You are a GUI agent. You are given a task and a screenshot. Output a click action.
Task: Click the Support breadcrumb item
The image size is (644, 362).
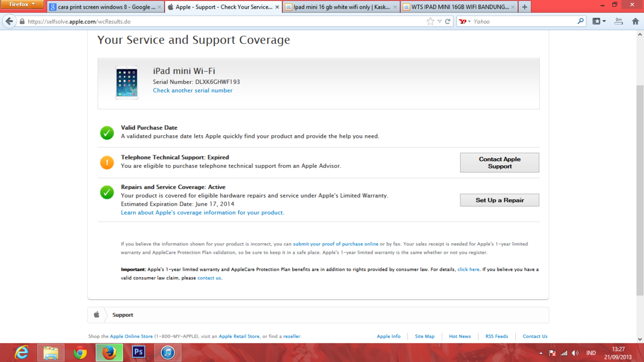pos(123,315)
